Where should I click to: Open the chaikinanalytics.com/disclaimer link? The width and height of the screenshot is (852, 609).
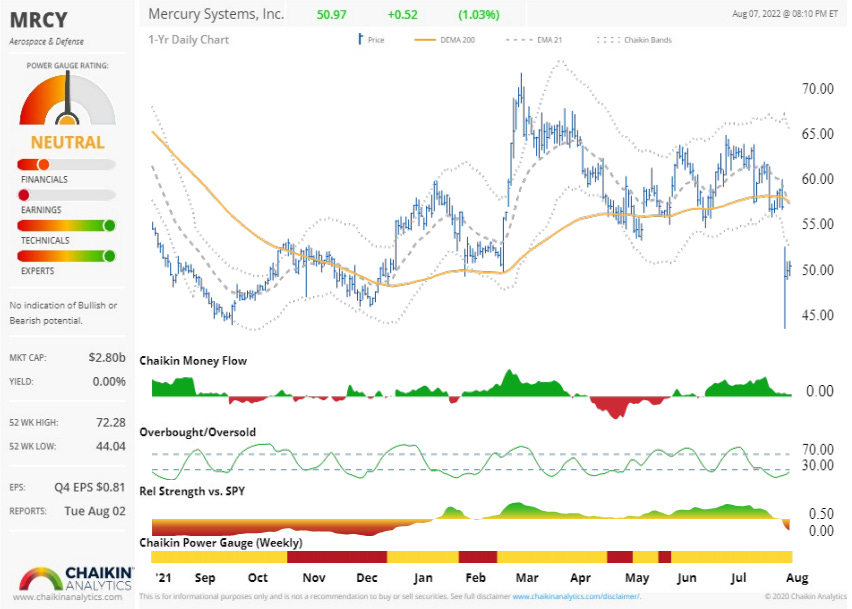point(576,597)
